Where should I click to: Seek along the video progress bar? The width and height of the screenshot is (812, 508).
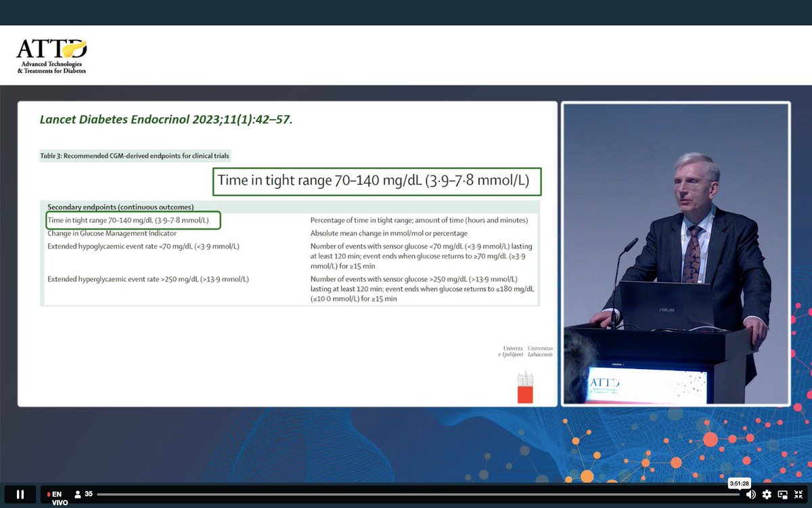click(x=418, y=494)
